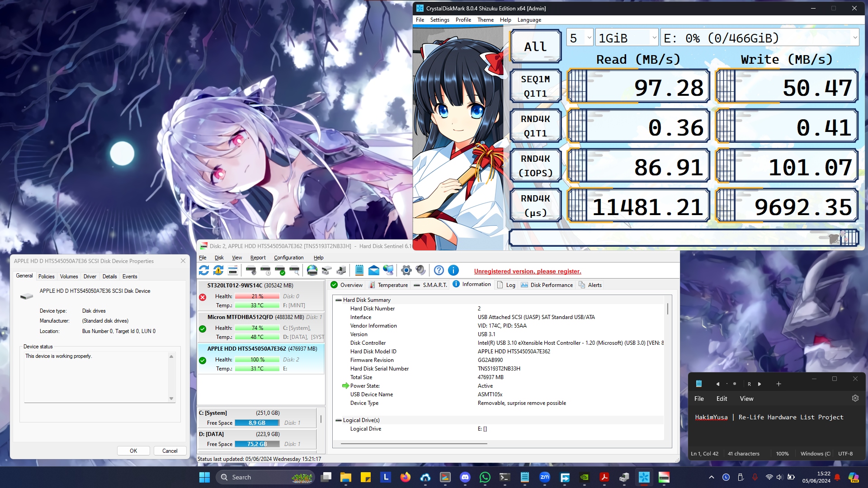Click the globe over disk icon
The height and width of the screenshot is (488, 868).
(312, 270)
